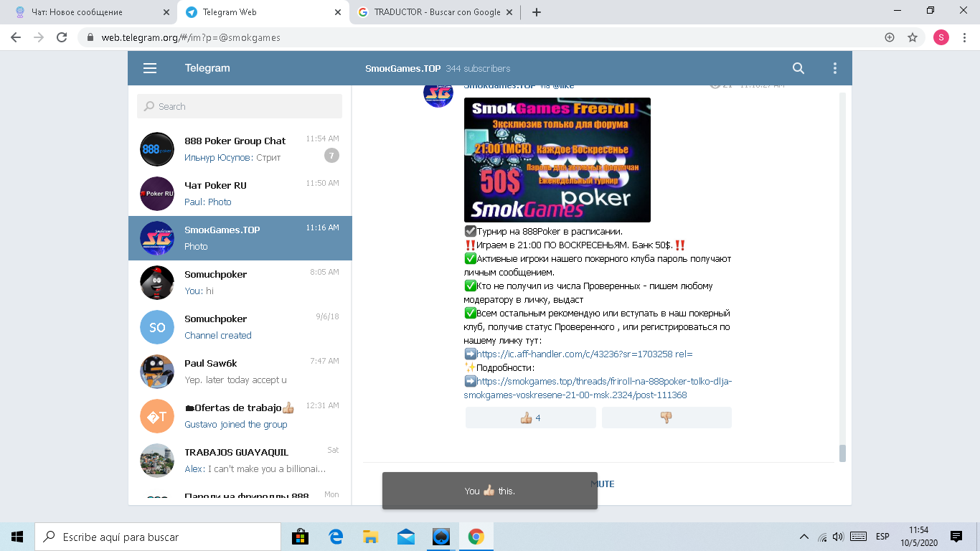Click the TRABAJOS GUAYAQUIL avatar photo
Image resolution: width=980 pixels, height=551 pixels.
pos(157,461)
